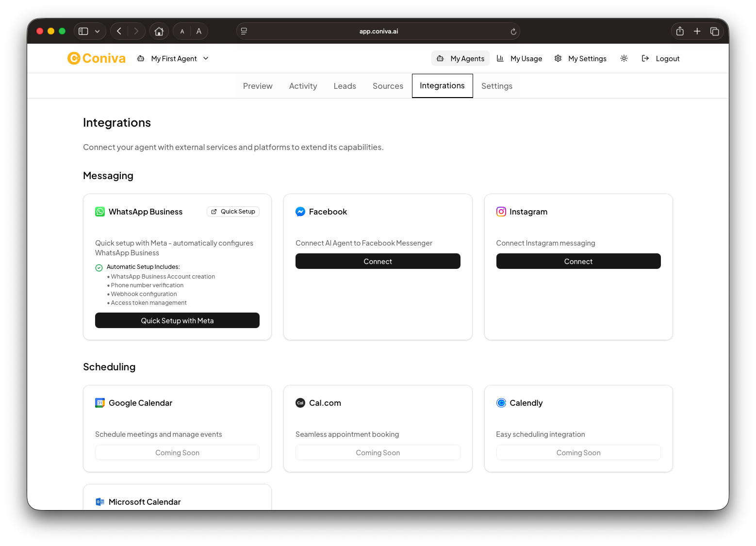
Task: Switch to the Sources tab
Action: click(388, 85)
